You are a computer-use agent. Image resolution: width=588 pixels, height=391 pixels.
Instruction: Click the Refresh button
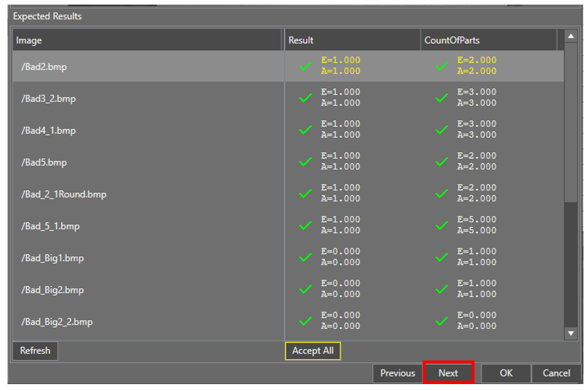(35, 351)
